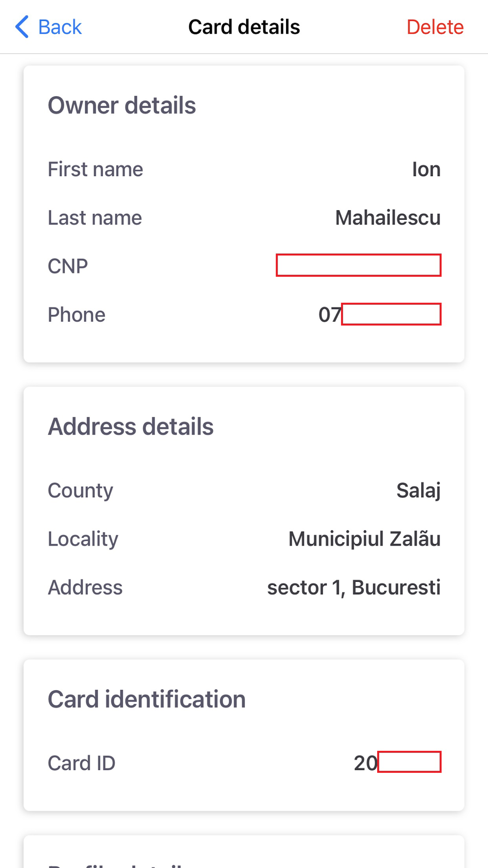The image size is (488, 868).
Task: Tap the blue back chevron icon
Action: click(22, 27)
